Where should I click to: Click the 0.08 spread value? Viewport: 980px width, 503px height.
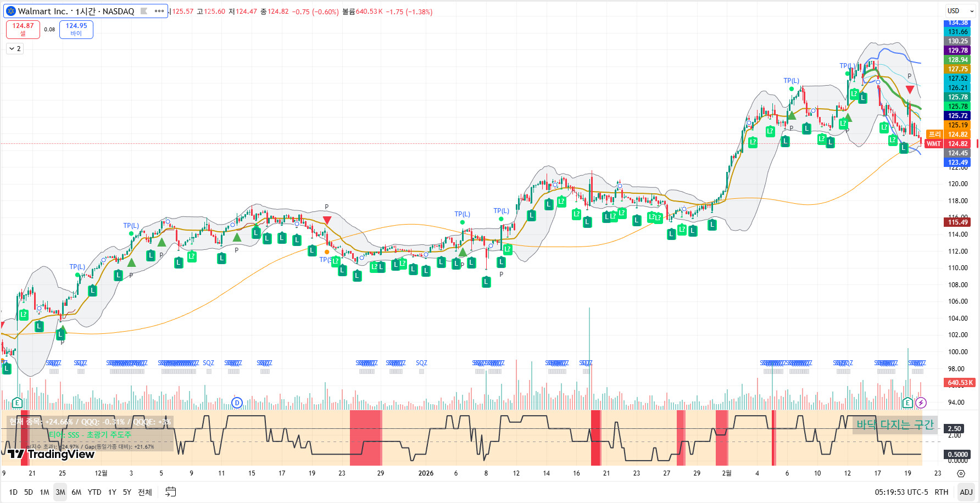[x=49, y=30]
